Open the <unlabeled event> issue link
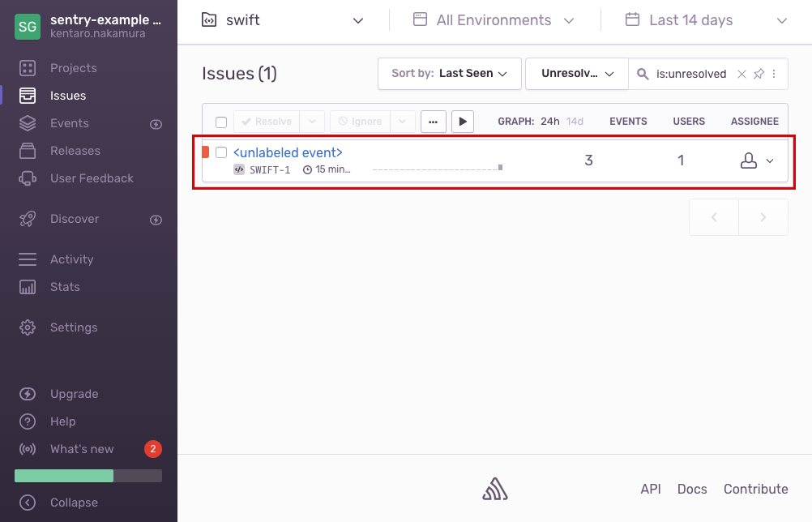Viewport: 812px width, 522px height. (288, 152)
